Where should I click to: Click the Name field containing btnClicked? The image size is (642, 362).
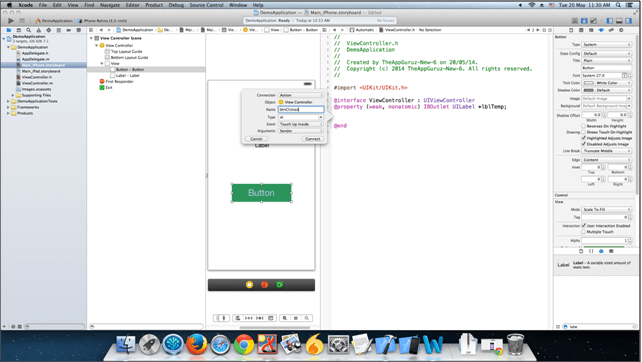click(301, 110)
